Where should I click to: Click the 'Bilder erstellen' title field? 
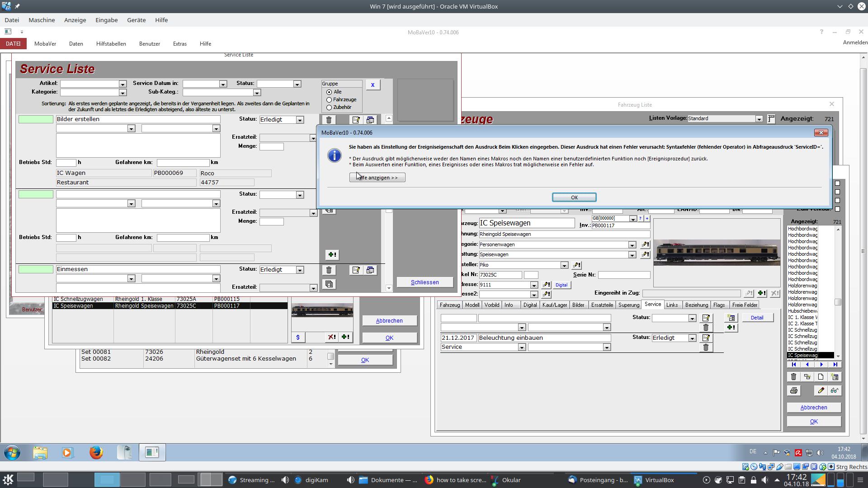pos(138,119)
